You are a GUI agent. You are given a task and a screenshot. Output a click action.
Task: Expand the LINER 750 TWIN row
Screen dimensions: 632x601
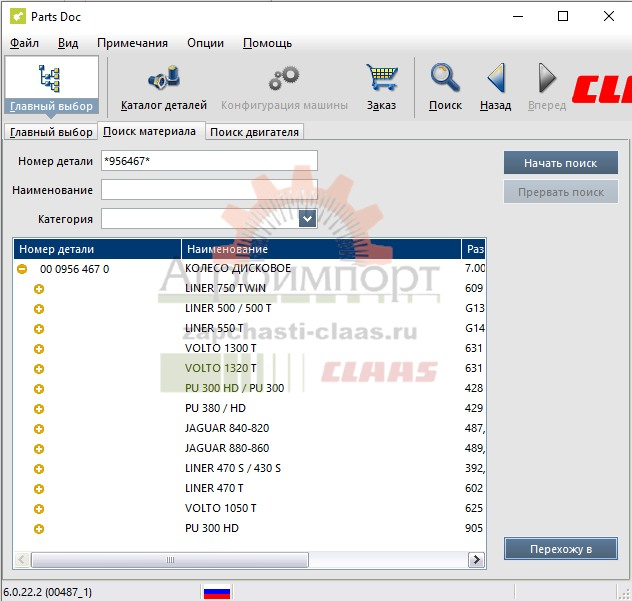(x=39, y=289)
